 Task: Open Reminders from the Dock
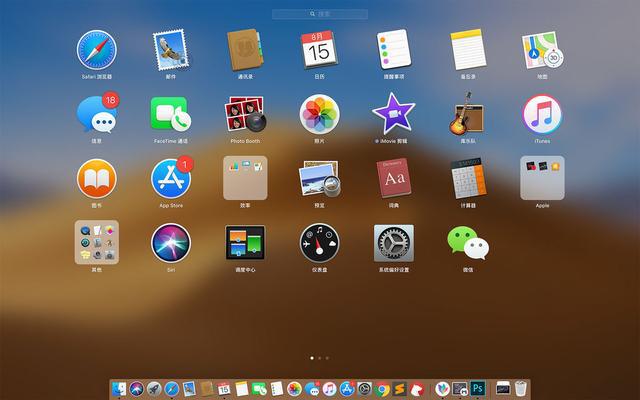coord(277,389)
